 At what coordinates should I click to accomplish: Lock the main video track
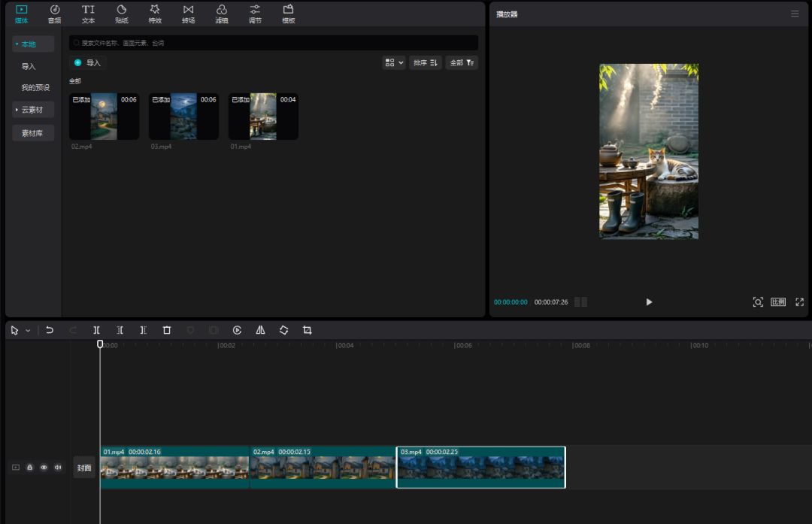[x=29, y=468]
